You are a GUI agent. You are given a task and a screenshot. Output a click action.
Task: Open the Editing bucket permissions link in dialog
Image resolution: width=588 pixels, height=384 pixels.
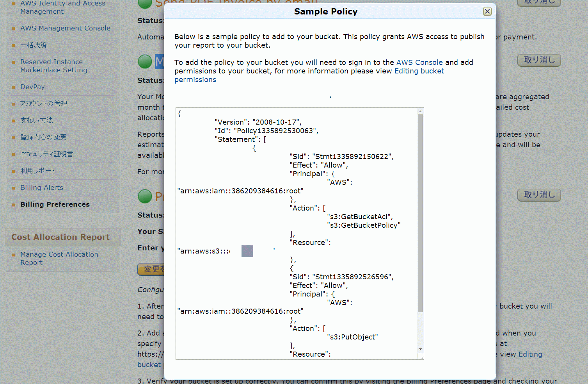click(309, 75)
